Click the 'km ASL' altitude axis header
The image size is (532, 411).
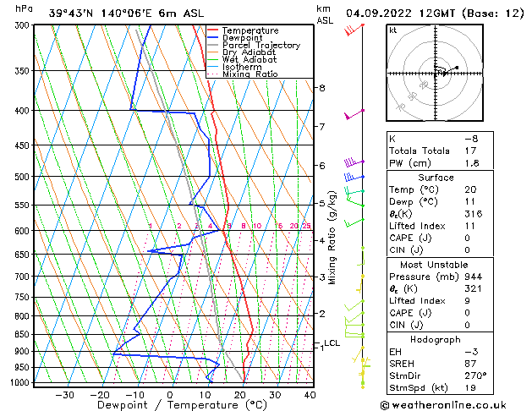coord(325,14)
